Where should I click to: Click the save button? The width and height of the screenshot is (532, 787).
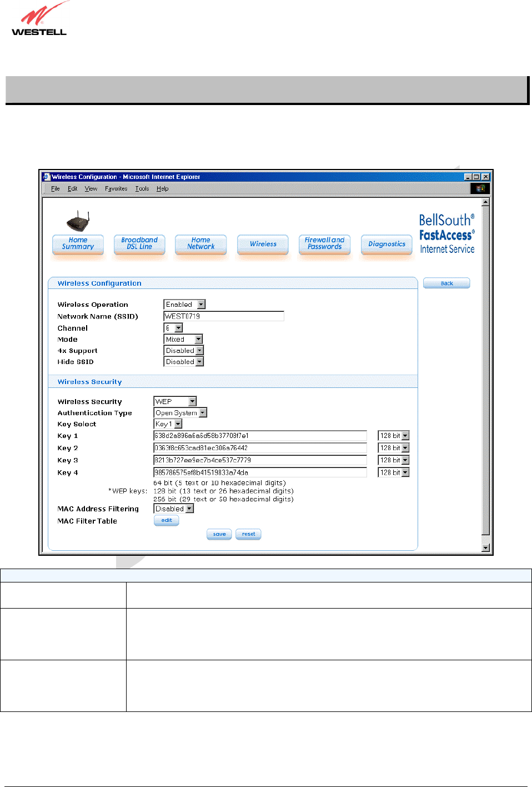click(x=219, y=534)
